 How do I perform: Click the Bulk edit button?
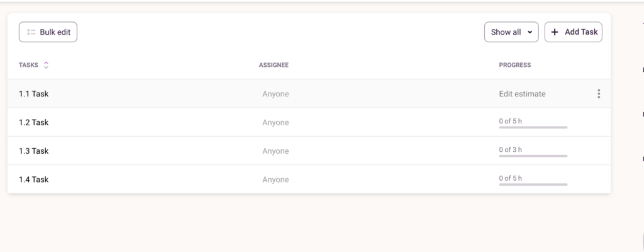point(48,32)
